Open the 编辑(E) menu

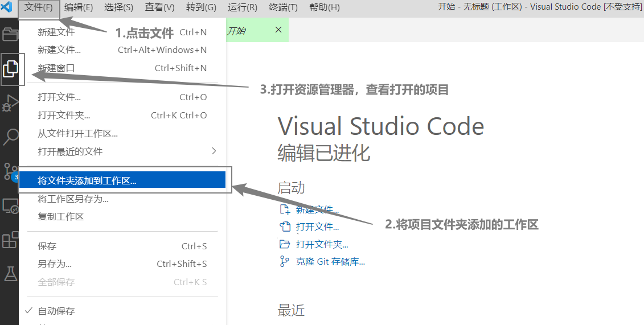79,7
